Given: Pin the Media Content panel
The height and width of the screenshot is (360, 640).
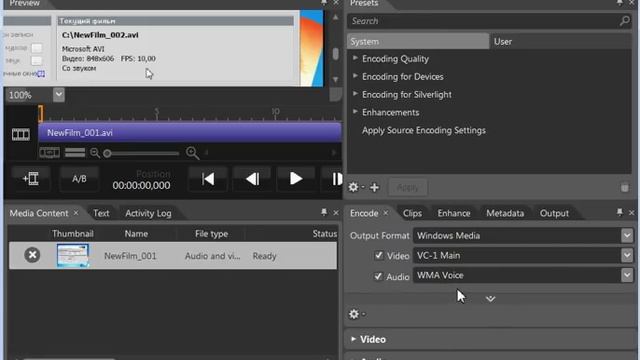Looking at the screenshot, I should [324, 212].
